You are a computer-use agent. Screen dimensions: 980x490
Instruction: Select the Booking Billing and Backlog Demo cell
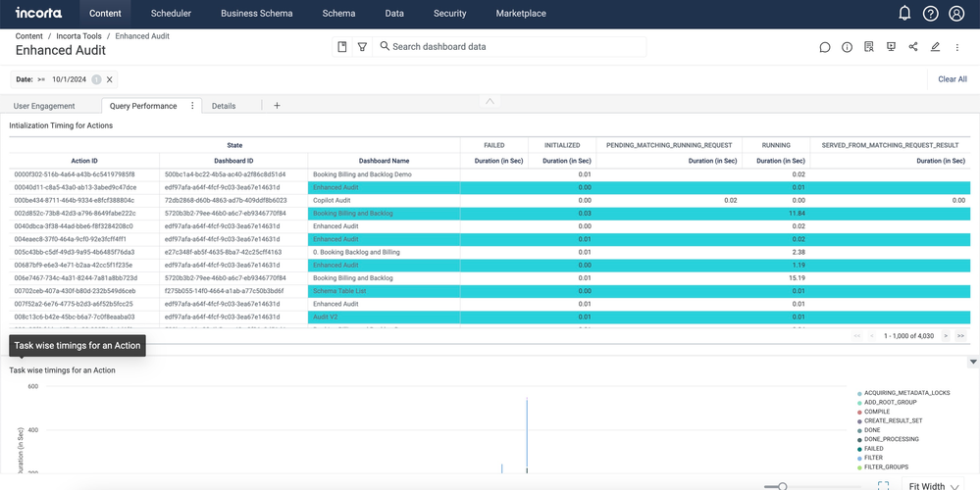point(384,174)
